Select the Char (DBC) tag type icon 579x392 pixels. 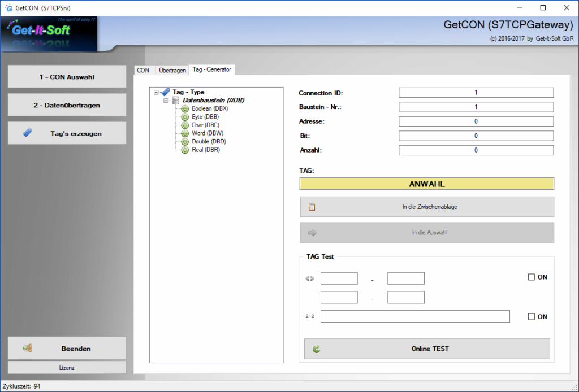(x=184, y=125)
